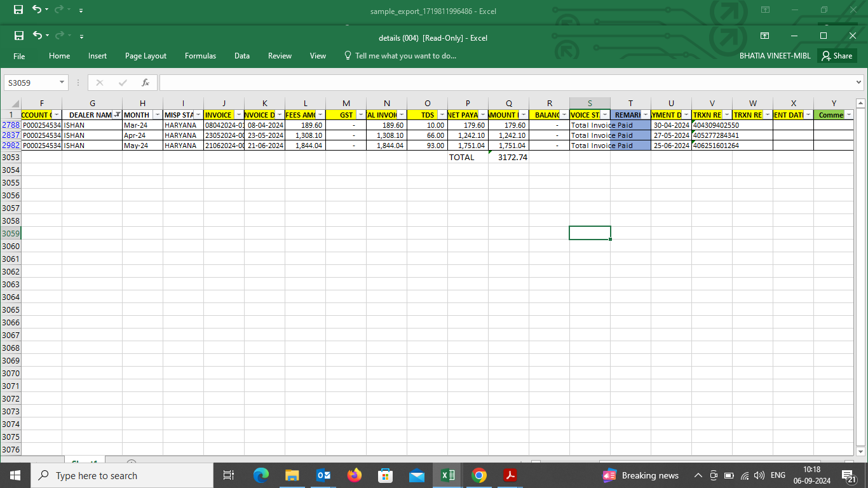Open the MISP STATE filter dropdown
The height and width of the screenshot is (488, 868).
198,115
